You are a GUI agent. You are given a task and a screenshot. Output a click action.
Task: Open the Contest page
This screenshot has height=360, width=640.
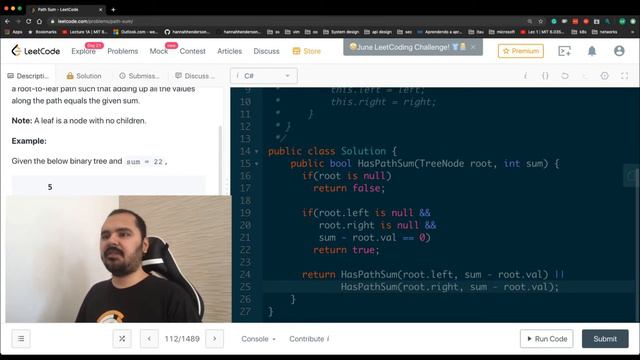pos(192,51)
